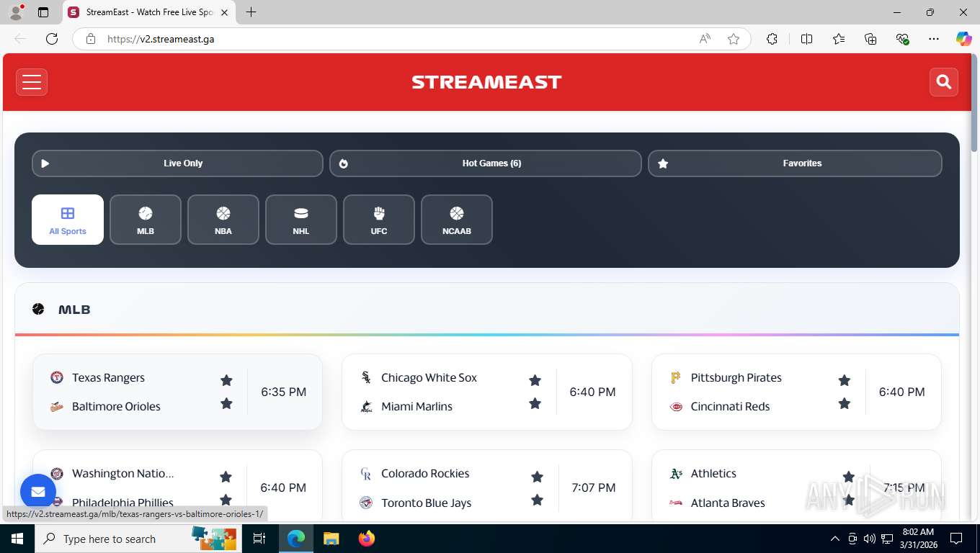Add this page to favorites star

click(734, 39)
